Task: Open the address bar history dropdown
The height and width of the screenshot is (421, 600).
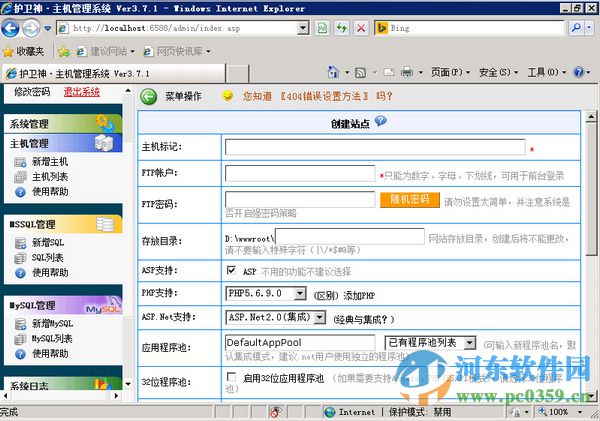Action: pyautogui.click(x=303, y=28)
